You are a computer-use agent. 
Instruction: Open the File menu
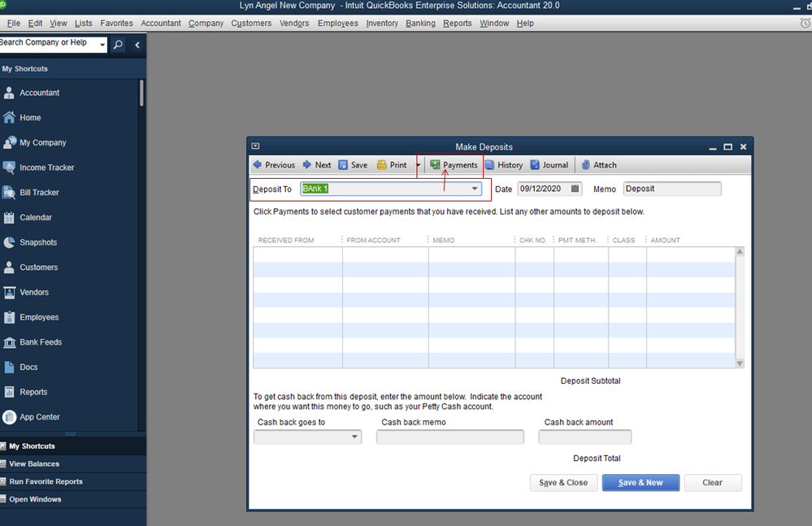(x=14, y=24)
